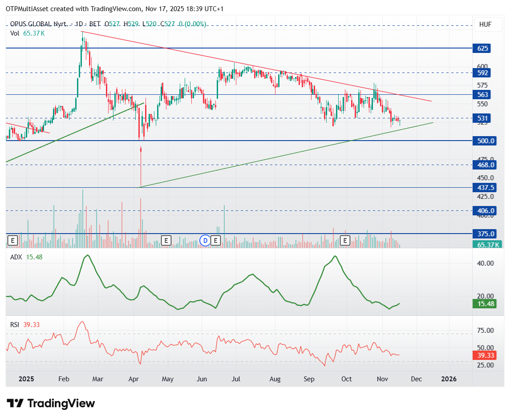Open the dividend D marker
Screen dimensions: 510x420
(205, 241)
